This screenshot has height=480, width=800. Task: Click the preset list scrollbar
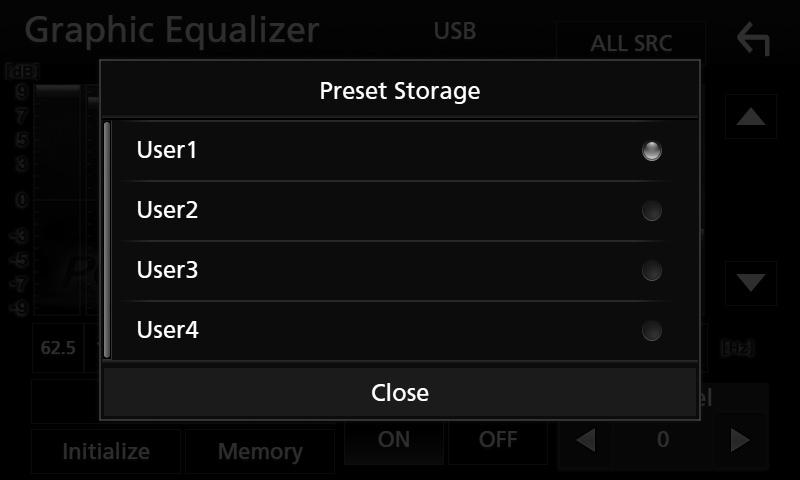click(x=107, y=240)
